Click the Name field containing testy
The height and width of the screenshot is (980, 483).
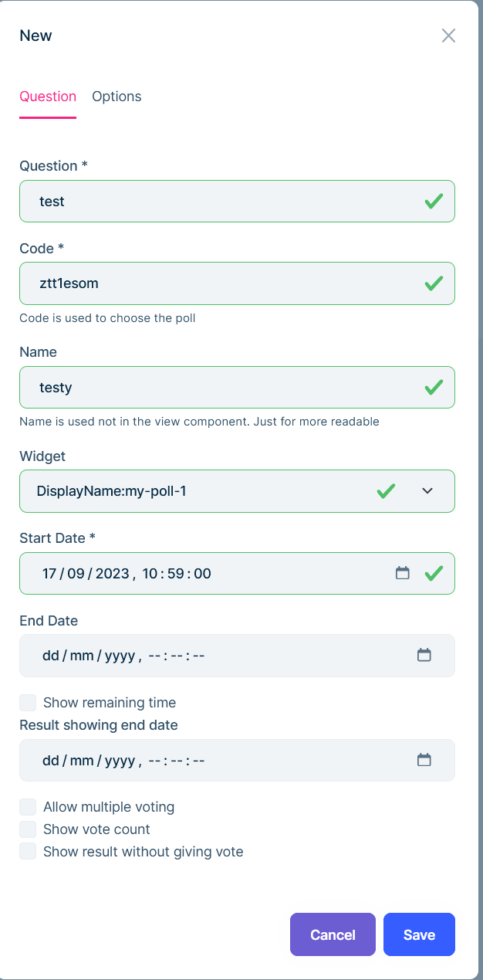click(x=216, y=387)
